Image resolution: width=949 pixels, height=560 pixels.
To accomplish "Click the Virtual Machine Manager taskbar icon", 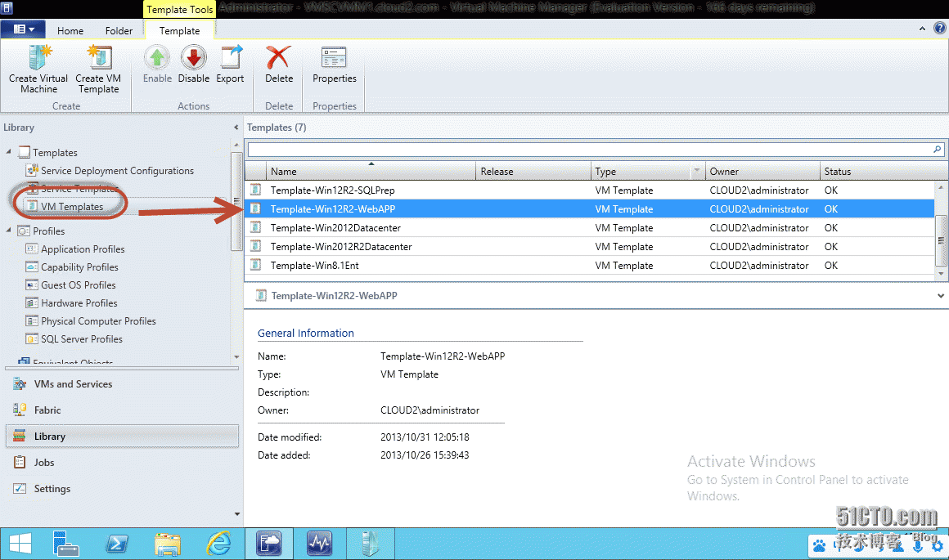I will coord(268,544).
